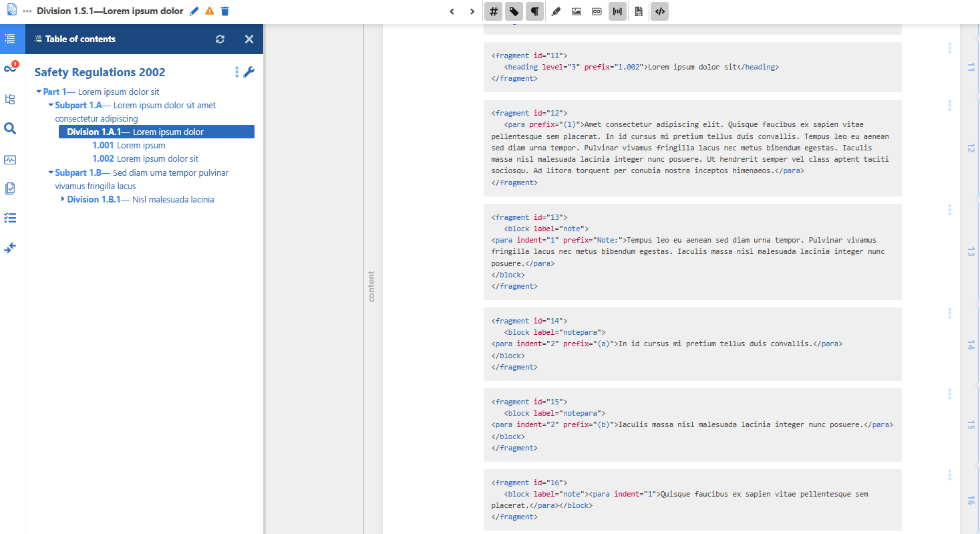Open the three-dot menu for fragment 16

coord(949,475)
